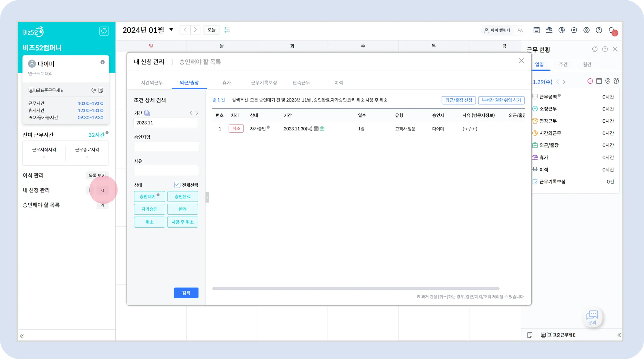Click the settings gear icon
This screenshot has width=644, height=359.
[x=574, y=30]
